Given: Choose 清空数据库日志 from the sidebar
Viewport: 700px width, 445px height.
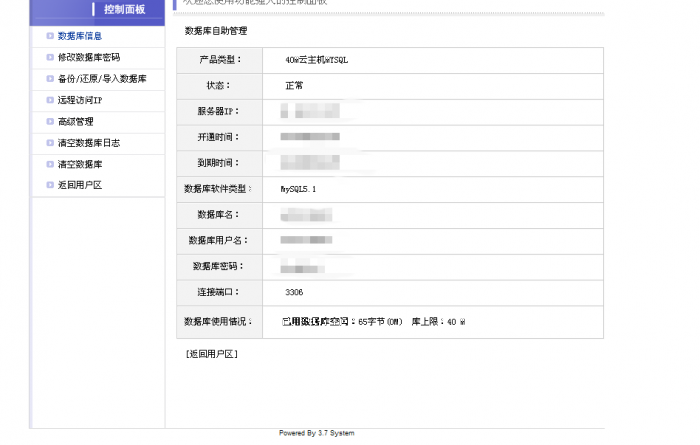Looking at the screenshot, I should point(89,143).
